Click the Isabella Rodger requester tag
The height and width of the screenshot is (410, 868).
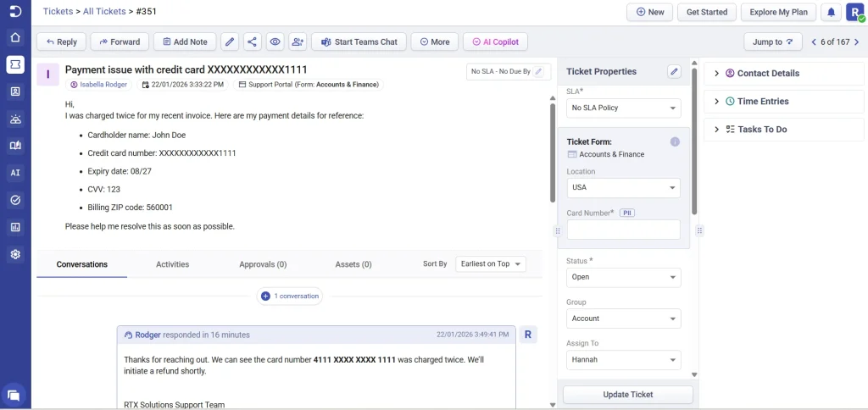(100, 85)
